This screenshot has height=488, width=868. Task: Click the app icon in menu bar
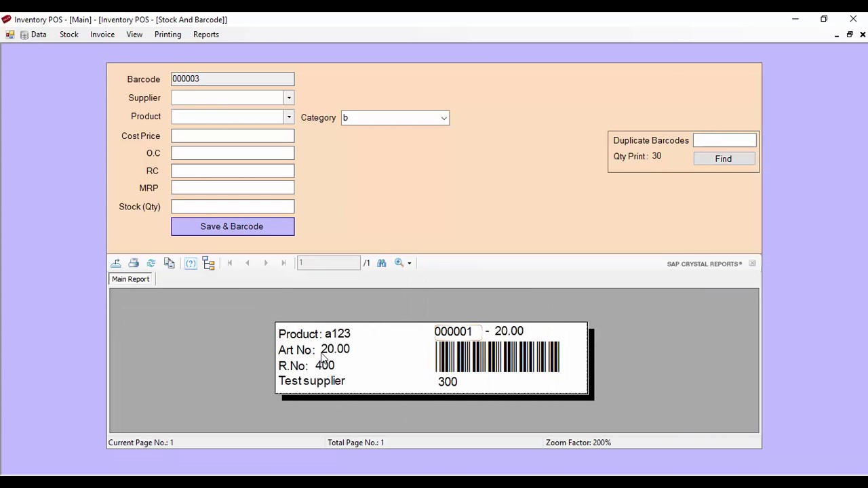pos(10,35)
